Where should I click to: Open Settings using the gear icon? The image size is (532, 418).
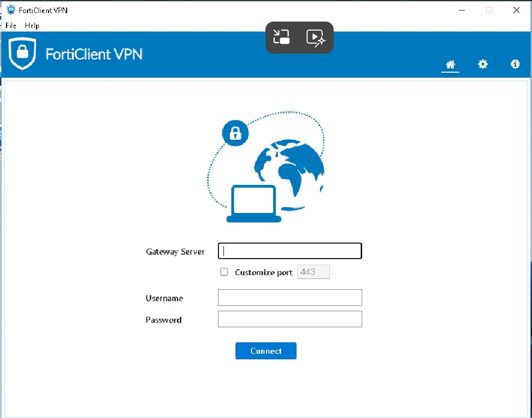coord(482,64)
